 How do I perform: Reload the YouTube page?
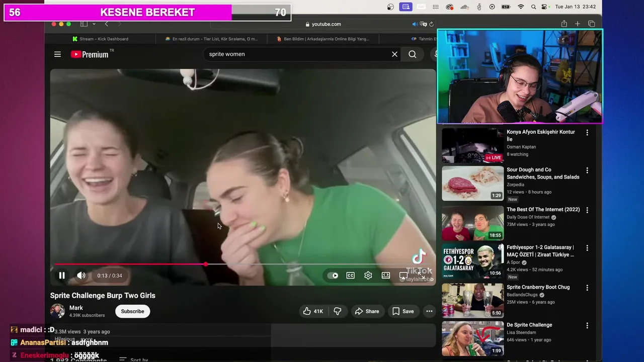pos(432,24)
